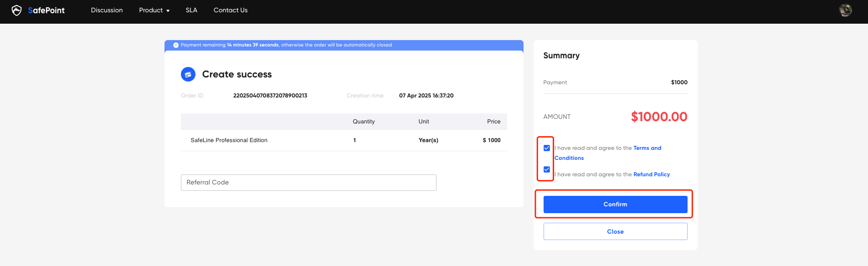Click the Order ID label
Screen dimensions: 868x266
pos(192,96)
